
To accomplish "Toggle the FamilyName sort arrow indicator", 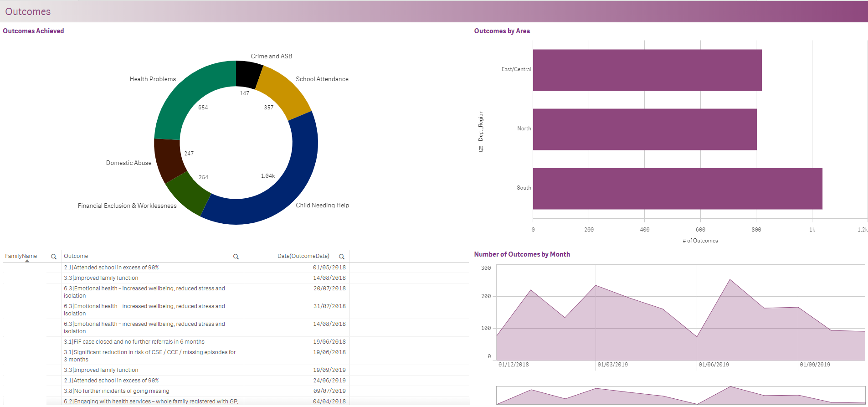I will [x=27, y=261].
